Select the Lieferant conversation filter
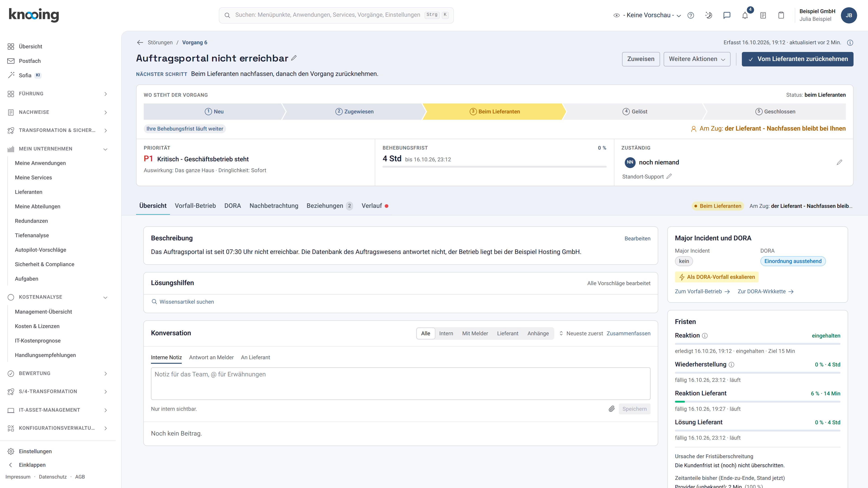 (508, 333)
